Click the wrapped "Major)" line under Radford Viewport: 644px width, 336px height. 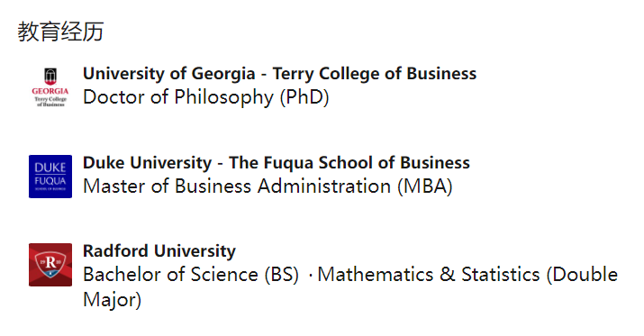coord(112,299)
